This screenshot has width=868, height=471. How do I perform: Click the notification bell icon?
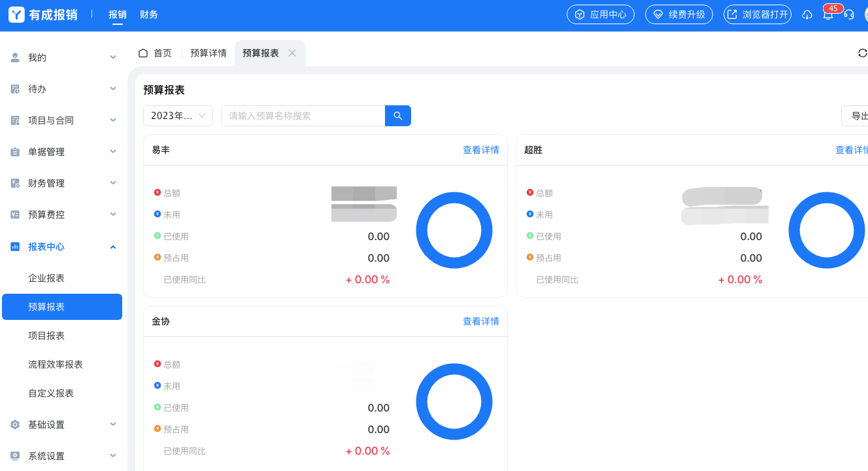pyautogui.click(x=827, y=15)
